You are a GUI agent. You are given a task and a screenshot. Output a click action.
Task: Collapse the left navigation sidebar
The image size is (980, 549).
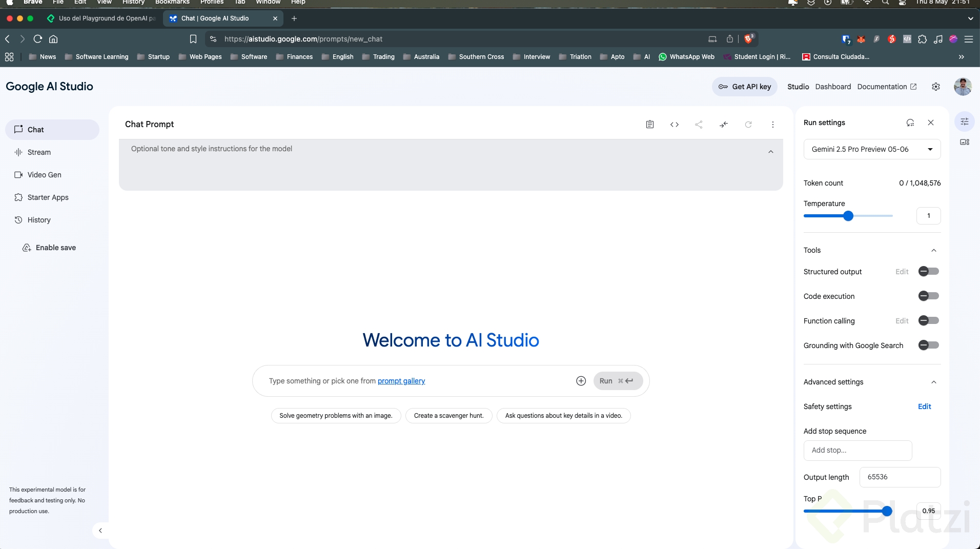[x=100, y=531]
